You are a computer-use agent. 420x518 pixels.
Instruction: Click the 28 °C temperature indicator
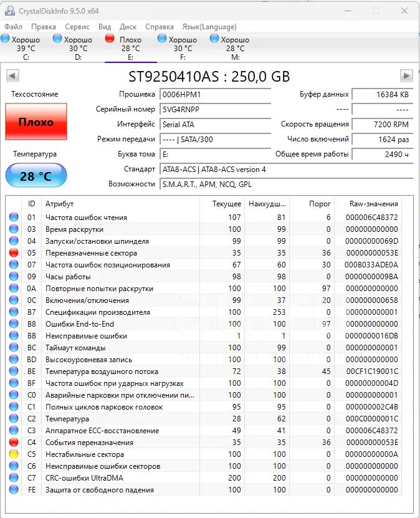pyautogui.click(x=36, y=175)
